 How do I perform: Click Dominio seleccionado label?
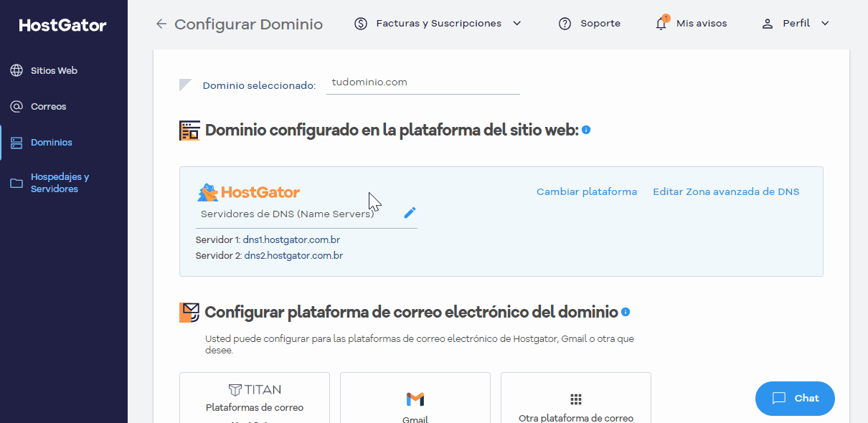[259, 85]
